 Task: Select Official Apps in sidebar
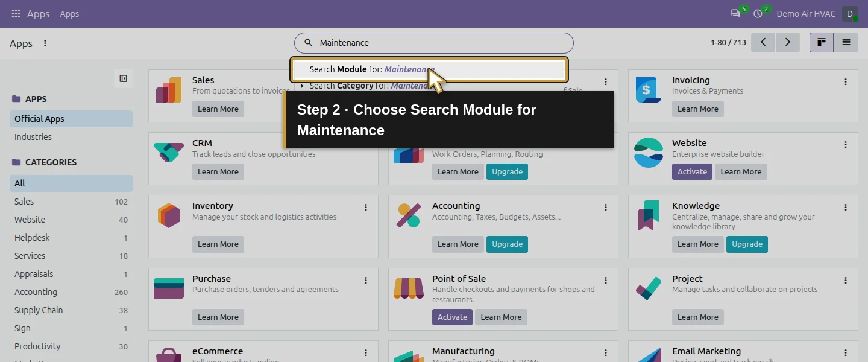pyautogui.click(x=71, y=119)
